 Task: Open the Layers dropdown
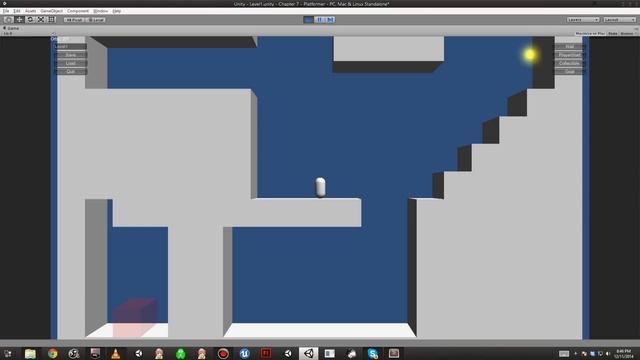pos(582,20)
